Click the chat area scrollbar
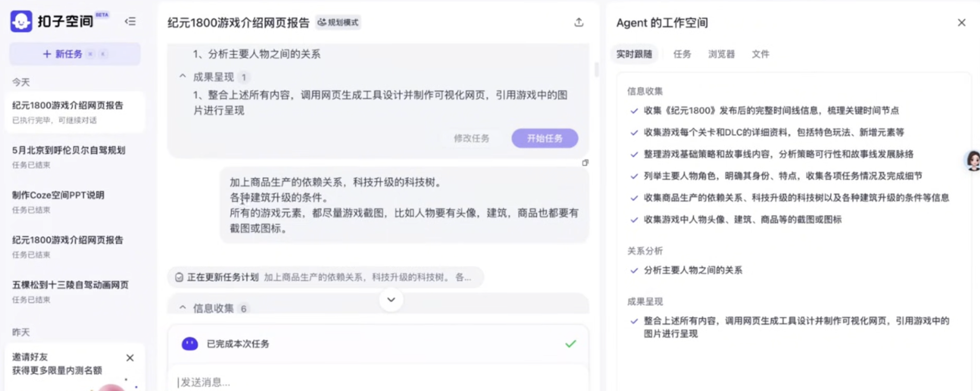Image resolution: width=980 pixels, height=391 pixels. (x=596, y=70)
